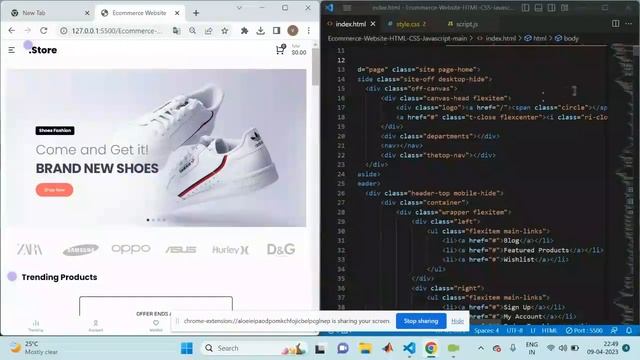Image resolution: width=640 pixels, height=360 pixels.
Task: Toggle VS Code secondary sidebar layout icon
Action: 551,8
